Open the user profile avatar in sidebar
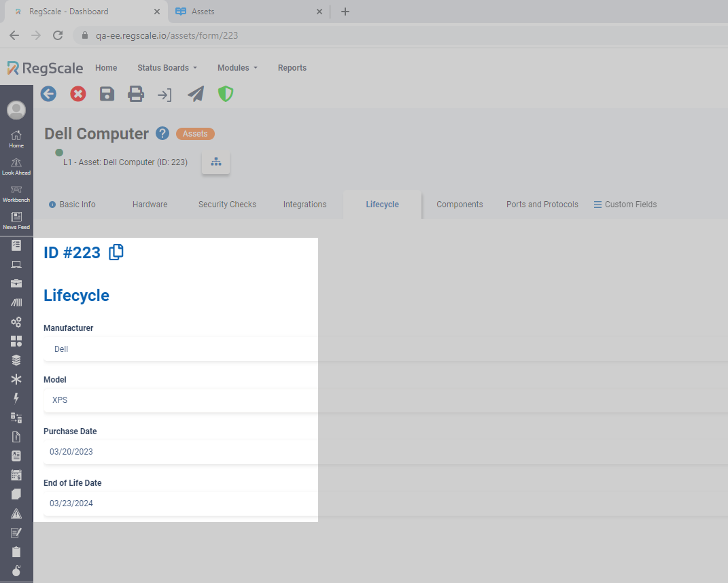 coord(16,110)
